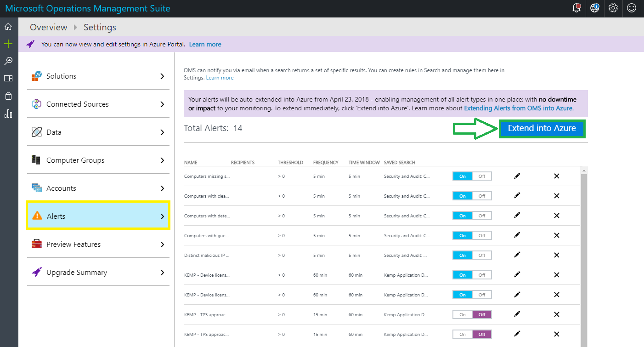Go to Home from the left sidebar
The width and height of the screenshot is (644, 347).
(8, 27)
